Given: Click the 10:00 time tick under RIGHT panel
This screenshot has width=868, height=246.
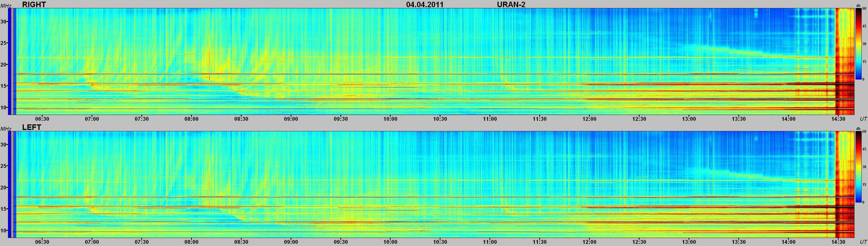Looking at the screenshot, I should coord(390,119).
